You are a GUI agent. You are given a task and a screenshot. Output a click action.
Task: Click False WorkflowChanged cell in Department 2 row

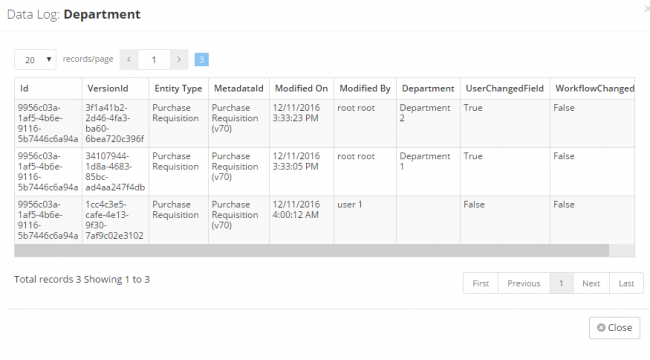pos(593,123)
